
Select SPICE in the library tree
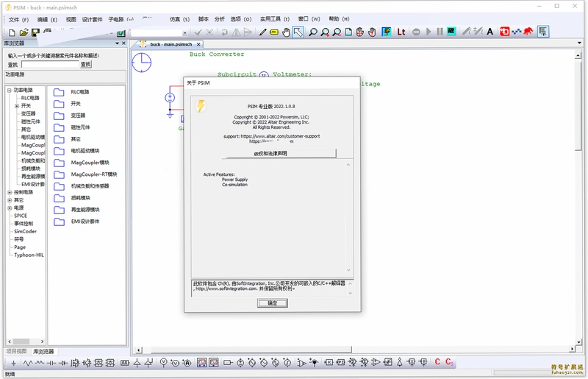click(21, 216)
